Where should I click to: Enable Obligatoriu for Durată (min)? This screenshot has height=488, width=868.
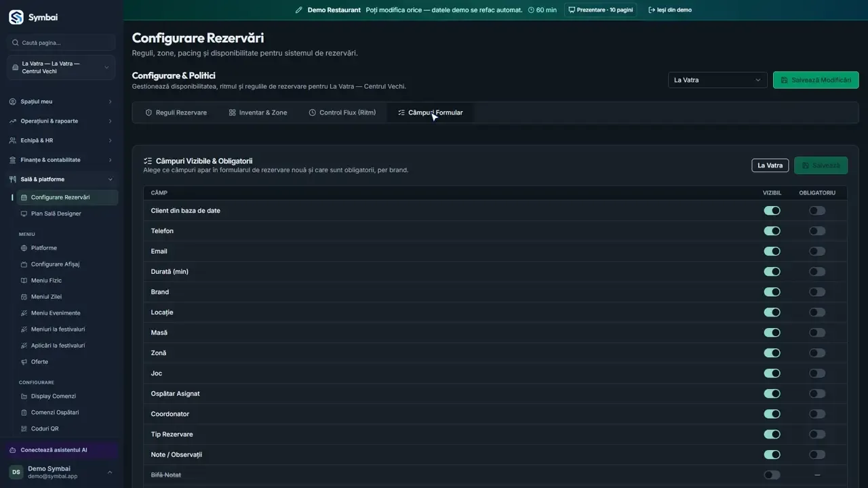817,272
